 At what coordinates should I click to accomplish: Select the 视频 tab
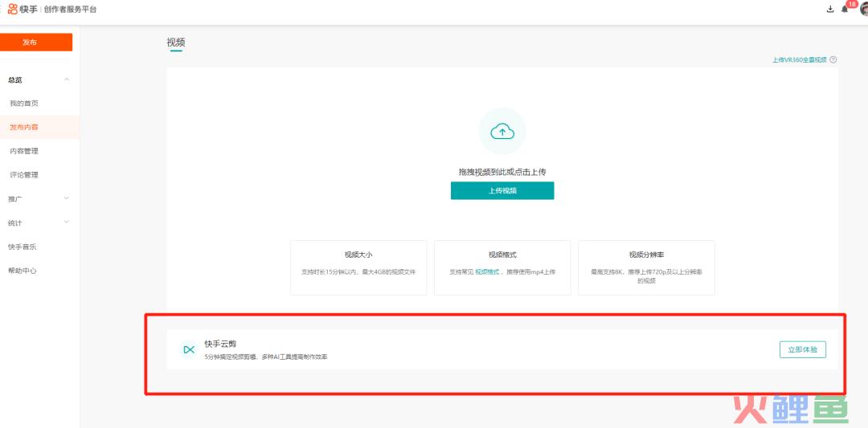click(x=175, y=43)
